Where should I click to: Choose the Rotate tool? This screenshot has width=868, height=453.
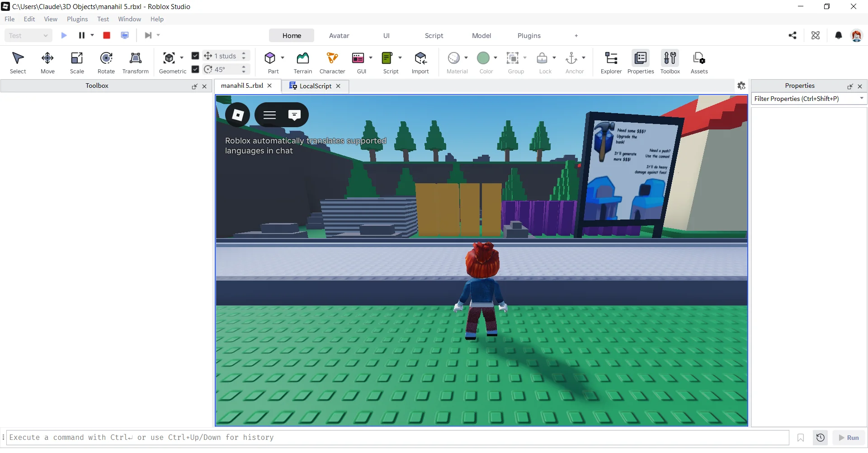[x=106, y=62]
